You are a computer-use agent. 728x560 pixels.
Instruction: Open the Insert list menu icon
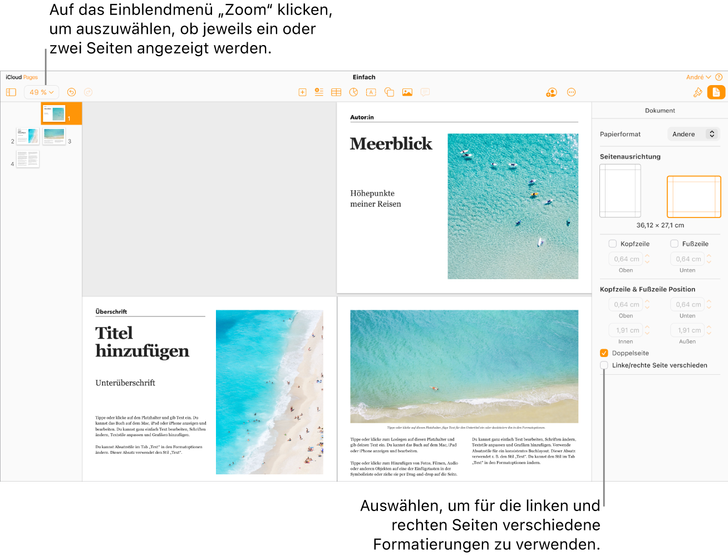[x=319, y=92]
